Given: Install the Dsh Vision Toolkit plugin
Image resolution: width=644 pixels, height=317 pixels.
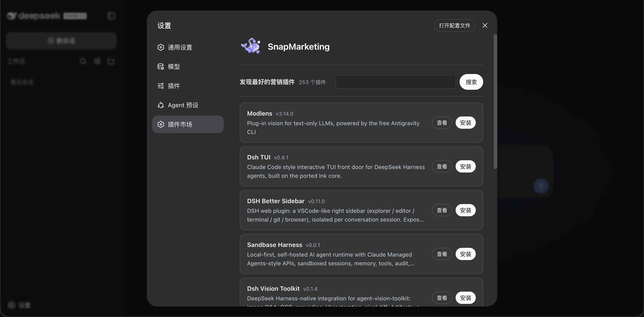Looking at the screenshot, I should (465, 298).
